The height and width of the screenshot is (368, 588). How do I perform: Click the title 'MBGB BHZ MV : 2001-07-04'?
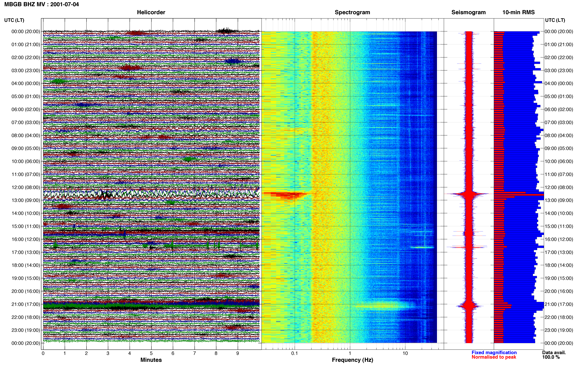(x=42, y=4)
